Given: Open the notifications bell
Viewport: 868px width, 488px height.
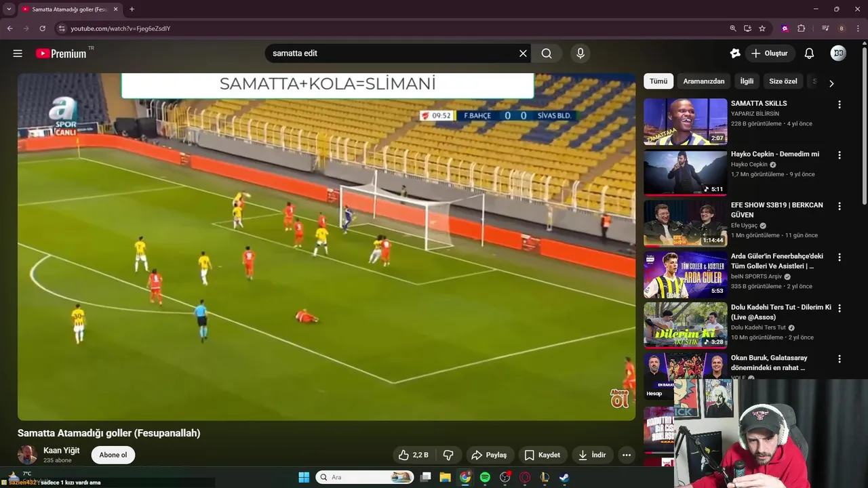Looking at the screenshot, I should click(x=809, y=54).
